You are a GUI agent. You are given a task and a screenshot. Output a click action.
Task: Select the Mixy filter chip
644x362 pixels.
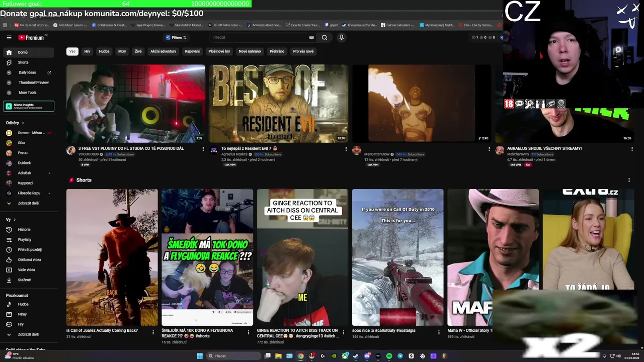pos(122,51)
